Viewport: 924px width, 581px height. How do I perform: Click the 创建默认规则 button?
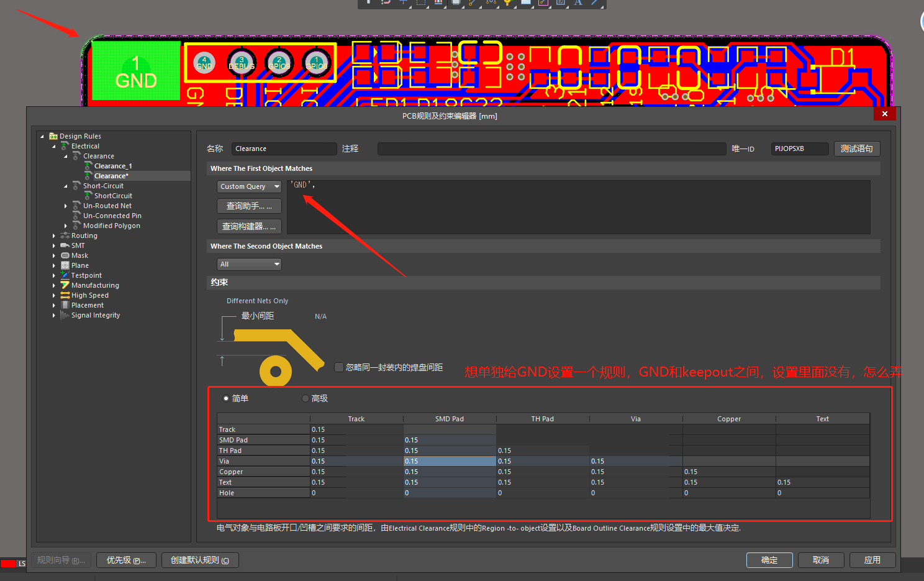(200, 560)
